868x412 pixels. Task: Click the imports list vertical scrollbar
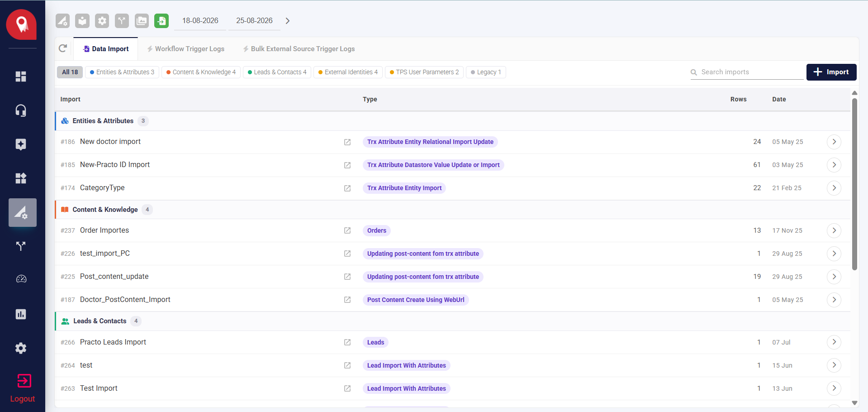854,184
